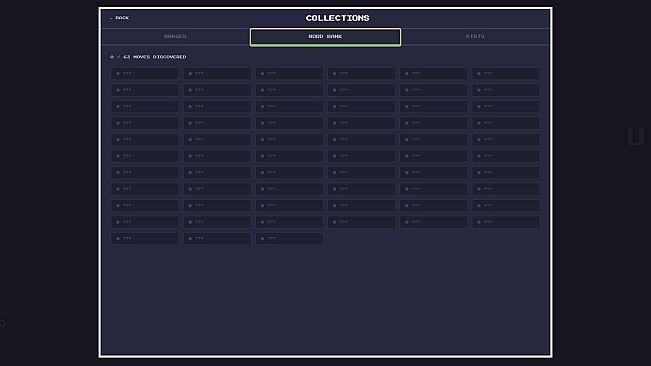651x366 pixels.
Task: Click the first ??? slot in the second row
Action: 145,90
